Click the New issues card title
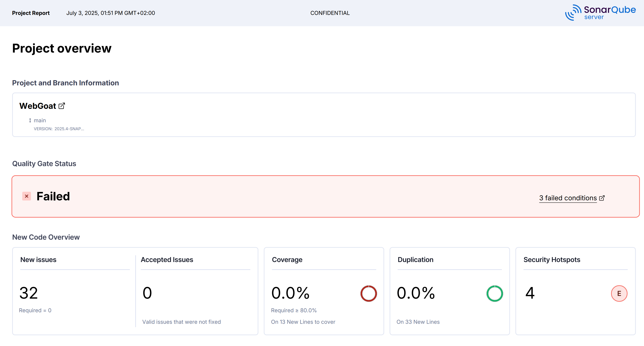Screen dimensions: 644x346 [x=38, y=260]
